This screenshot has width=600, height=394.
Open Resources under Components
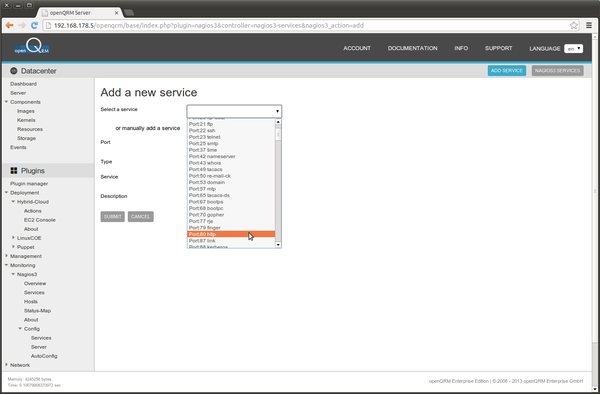(30, 129)
